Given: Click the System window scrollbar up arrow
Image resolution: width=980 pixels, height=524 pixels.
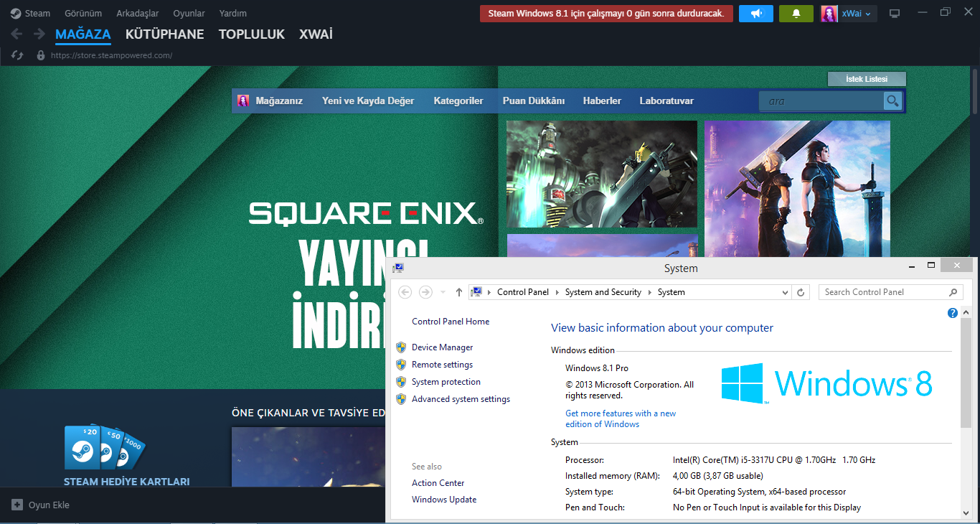Looking at the screenshot, I should pos(966,312).
